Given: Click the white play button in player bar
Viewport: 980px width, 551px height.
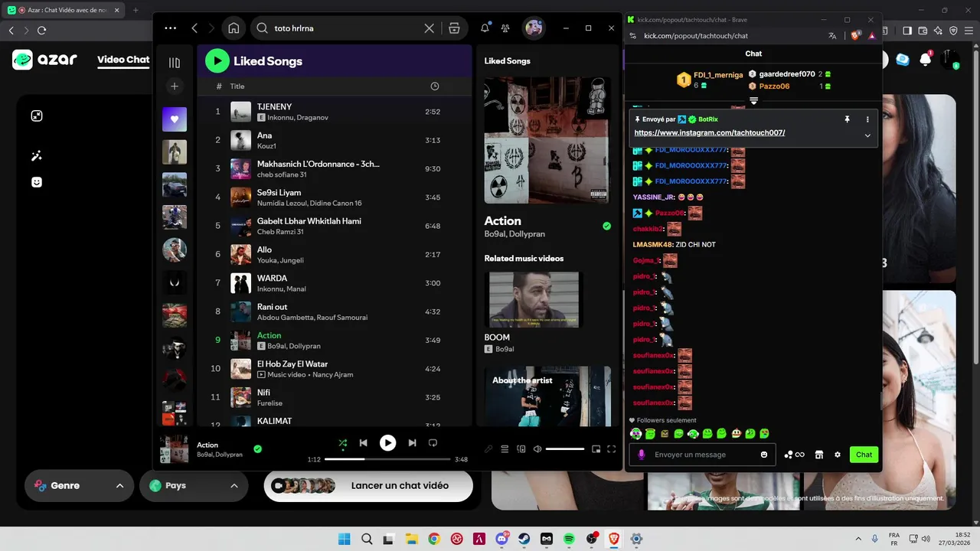Looking at the screenshot, I should 388,443.
